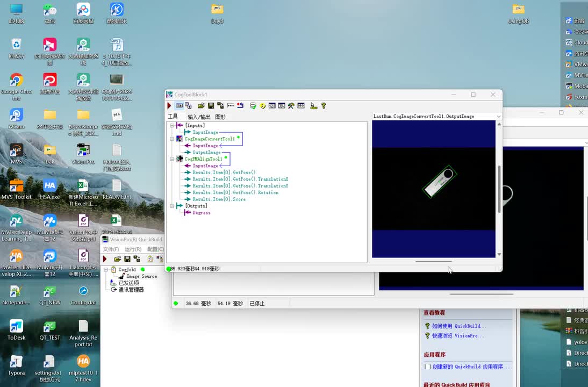Open the hammer and wrench toolbox icon
588x387 pixels.
pyautogui.click(x=291, y=106)
